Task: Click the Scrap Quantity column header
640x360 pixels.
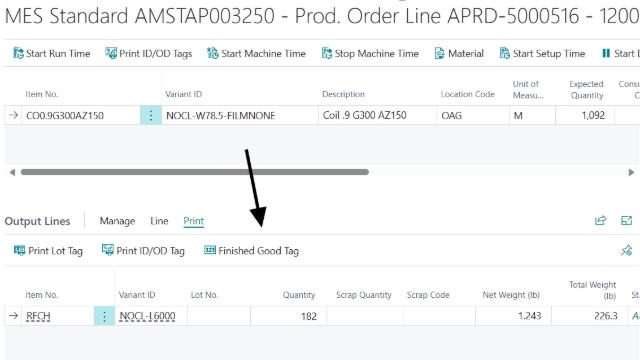Action: [364, 295]
